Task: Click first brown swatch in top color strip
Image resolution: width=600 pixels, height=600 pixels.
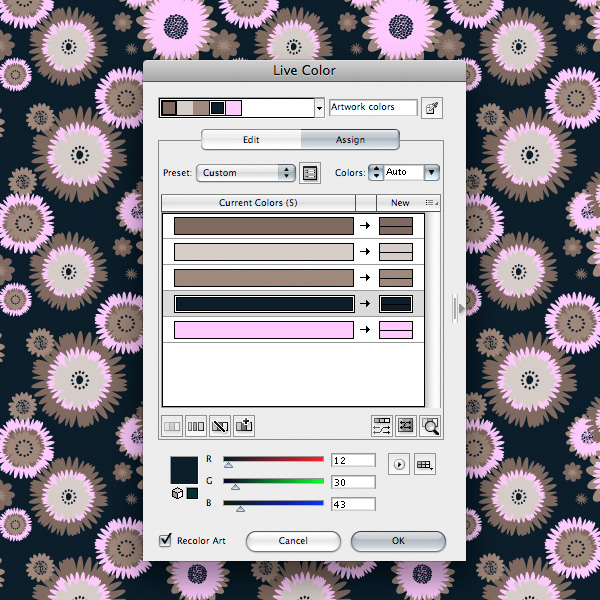Action: coord(168,108)
